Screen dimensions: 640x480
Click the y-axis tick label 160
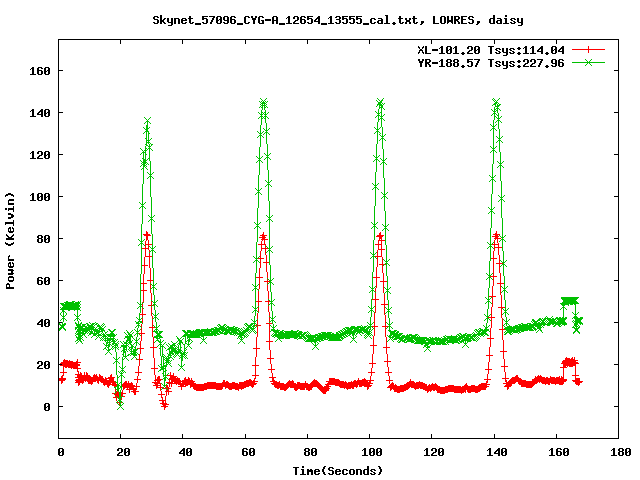40,71
